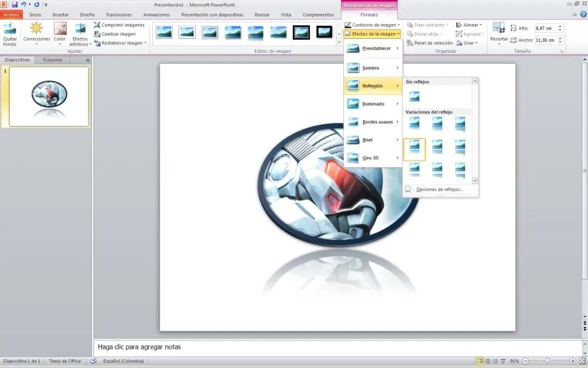Image resolution: width=588 pixels, height=368 pixels.
Task: Pick first reflection variation in top row
Action: 415,124
